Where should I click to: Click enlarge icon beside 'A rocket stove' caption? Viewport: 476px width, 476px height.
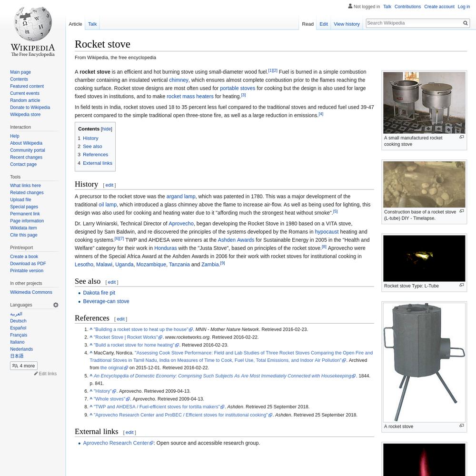[x=461, y=426]
